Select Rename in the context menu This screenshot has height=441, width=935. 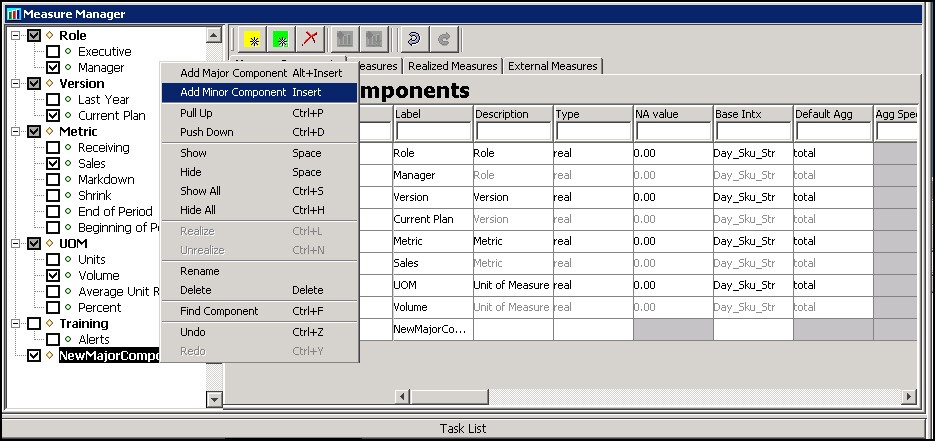[260, 271]
